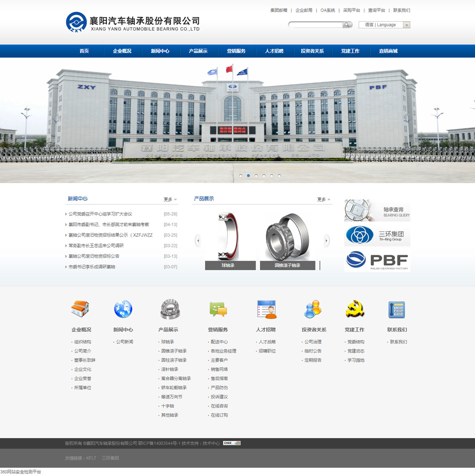475x476 pixels.
Task: Click the globe icon for 新闻中心
Action: point(123,309)
